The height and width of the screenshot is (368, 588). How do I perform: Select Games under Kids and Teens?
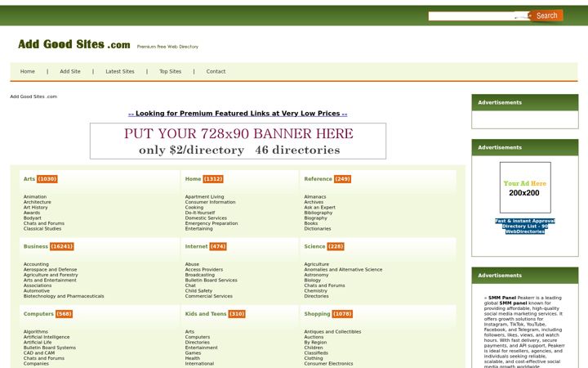pyautogui.click(x=193, y=353)
